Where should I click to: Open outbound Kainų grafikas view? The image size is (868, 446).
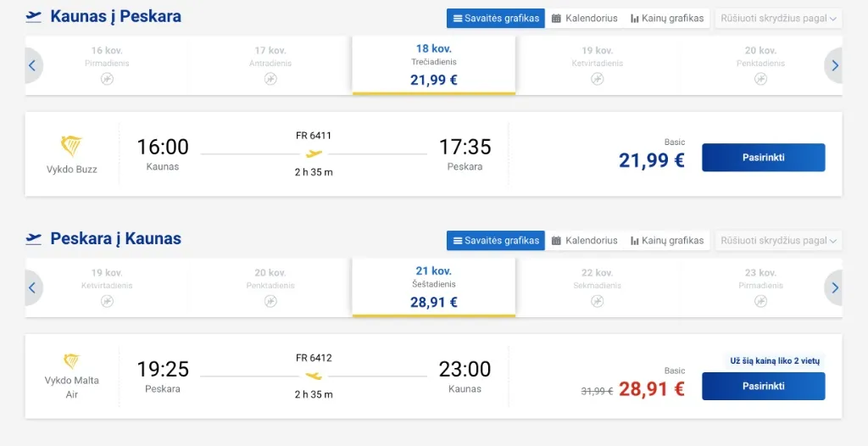tap(667, 18)
